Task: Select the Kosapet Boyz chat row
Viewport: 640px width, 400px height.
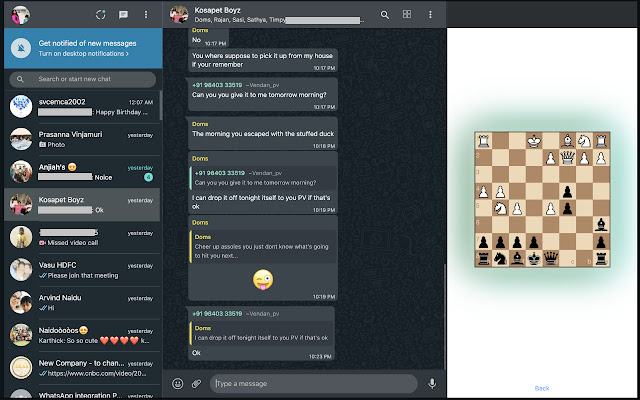Action: [83, 204]
